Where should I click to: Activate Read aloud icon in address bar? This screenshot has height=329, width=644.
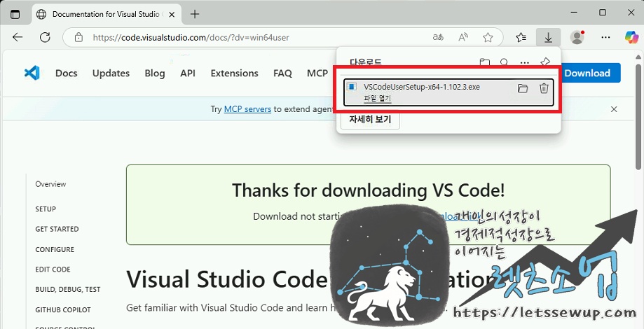click(x=463, y=38)
